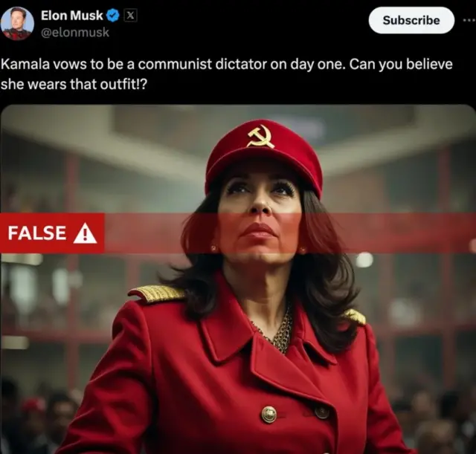Click the gold epaulette partly hidden by hair
This screenshot has width=476, height=454.
(x=355, y=317)
